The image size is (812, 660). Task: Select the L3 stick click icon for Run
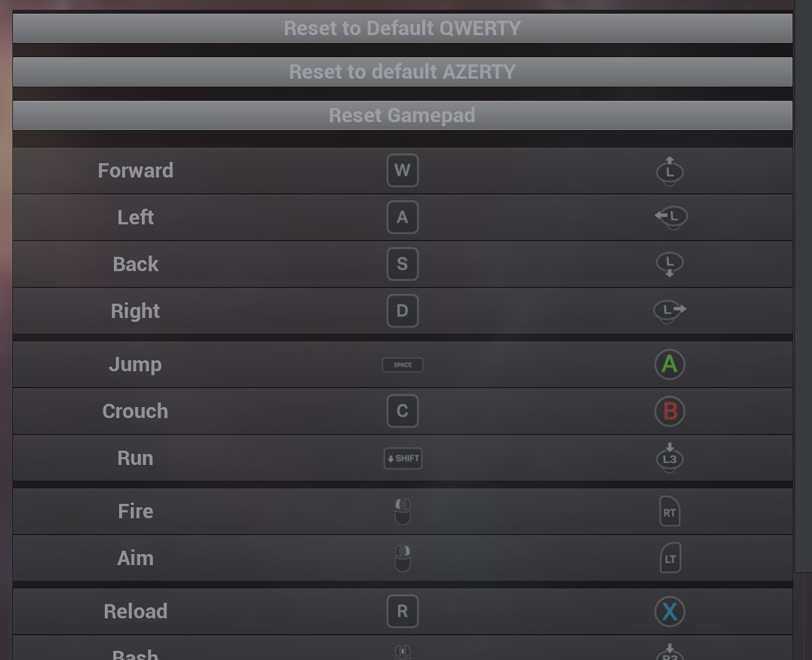tap(670, 458)
